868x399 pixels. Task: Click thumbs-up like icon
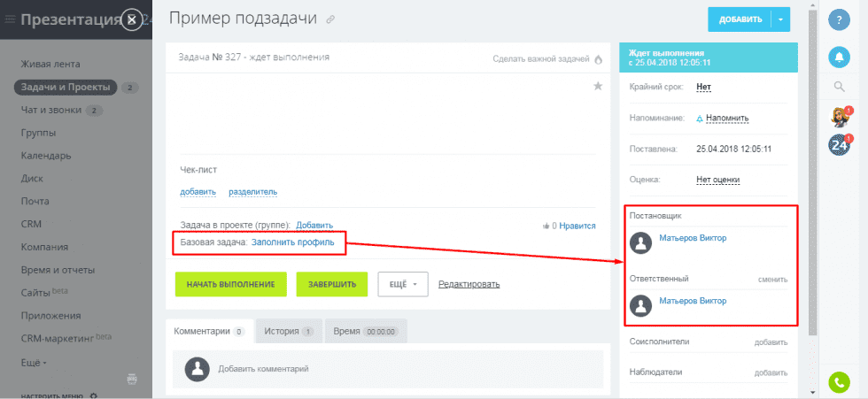(x=546, y=226)
